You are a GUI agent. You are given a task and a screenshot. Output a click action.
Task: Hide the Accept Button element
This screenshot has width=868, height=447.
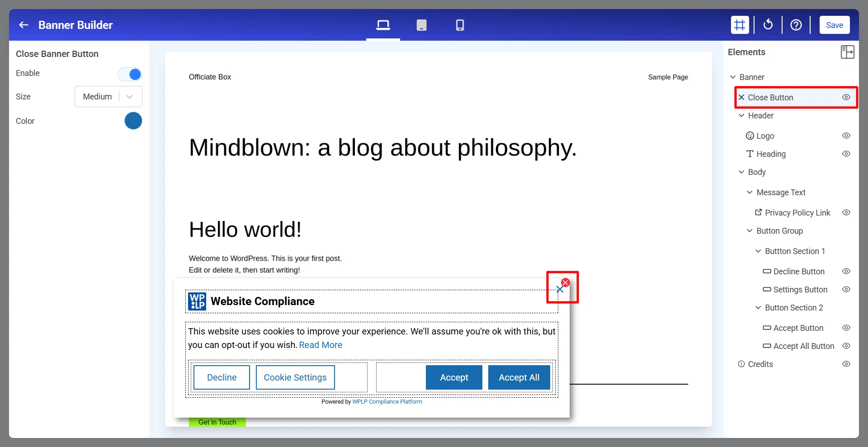846,328
